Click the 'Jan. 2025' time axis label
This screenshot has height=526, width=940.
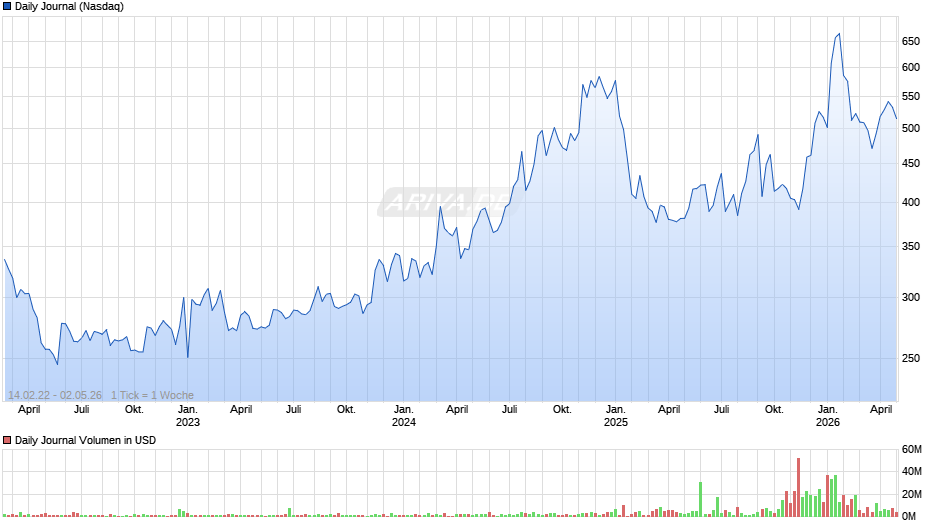pyautogui.click(x=616, y=416)
